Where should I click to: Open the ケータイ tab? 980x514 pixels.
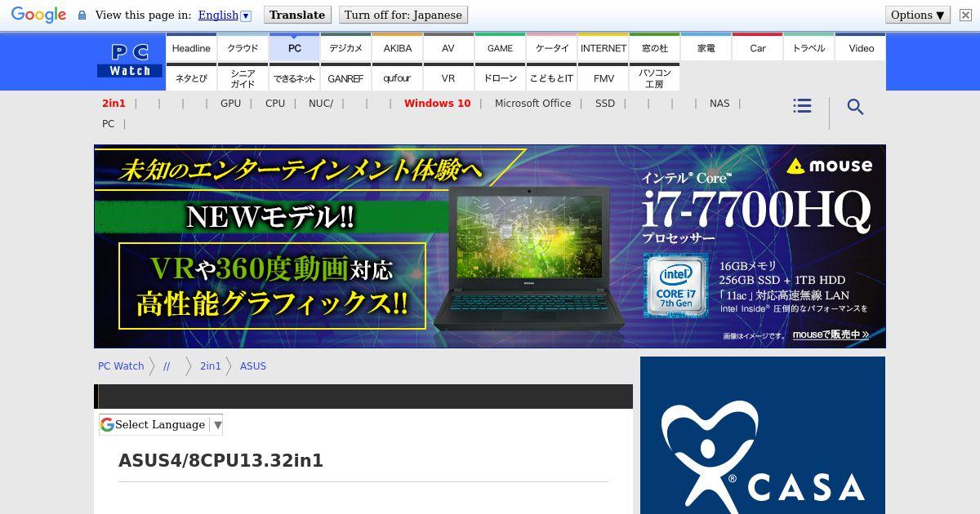[551, 47]
